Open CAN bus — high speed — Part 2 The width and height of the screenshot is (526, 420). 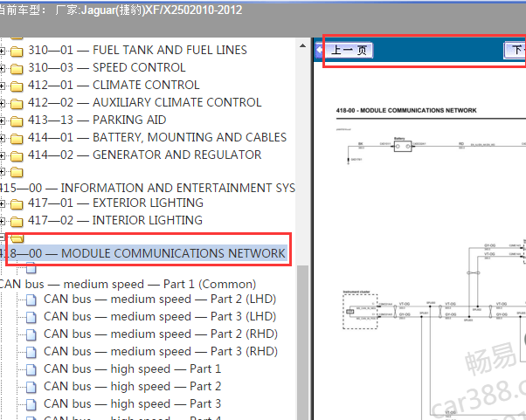point(133,386)
